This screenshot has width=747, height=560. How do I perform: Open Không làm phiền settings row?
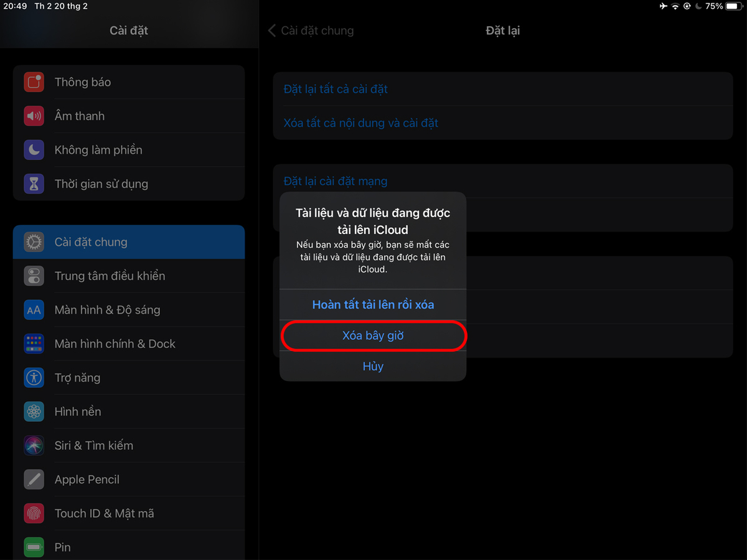129,150
